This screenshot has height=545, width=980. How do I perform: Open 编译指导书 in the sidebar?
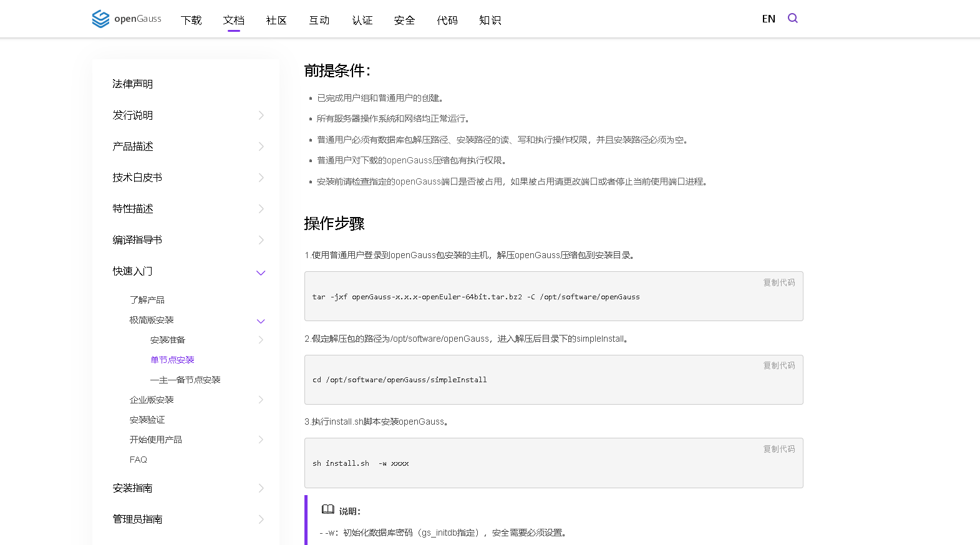coord(137,240)
